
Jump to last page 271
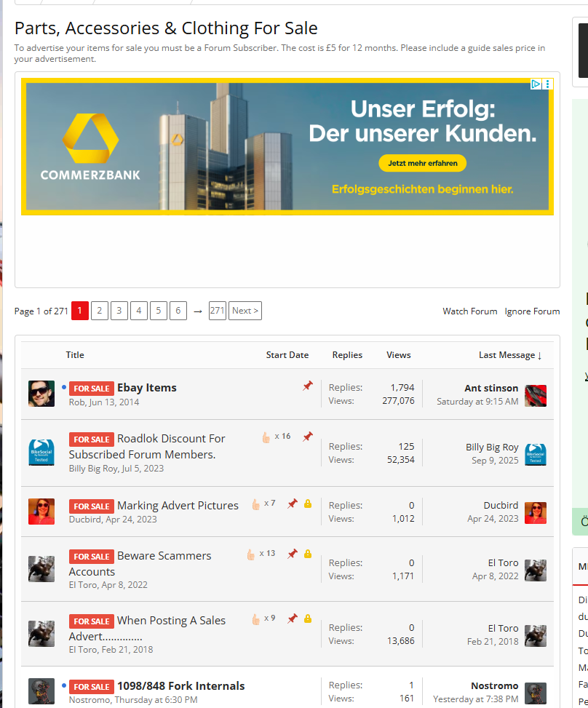[x=217, y=311]
